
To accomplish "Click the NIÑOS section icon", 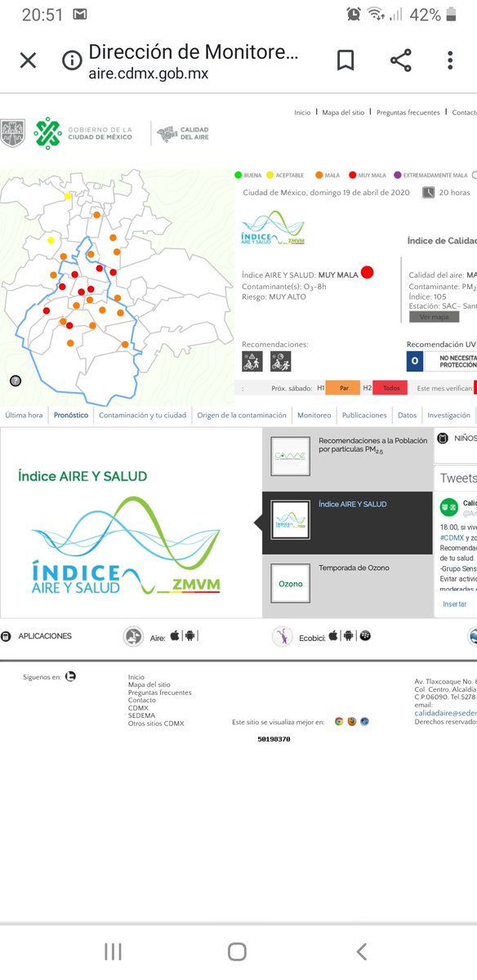I will (x=442, y=439).
